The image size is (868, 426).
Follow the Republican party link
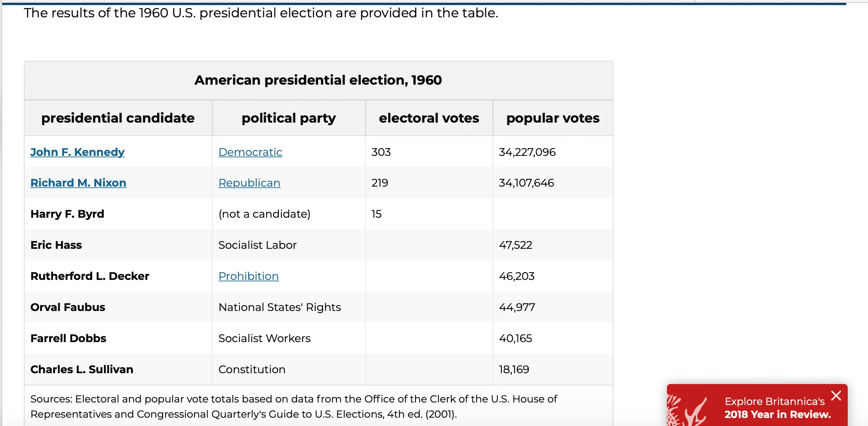click(249, 183)
